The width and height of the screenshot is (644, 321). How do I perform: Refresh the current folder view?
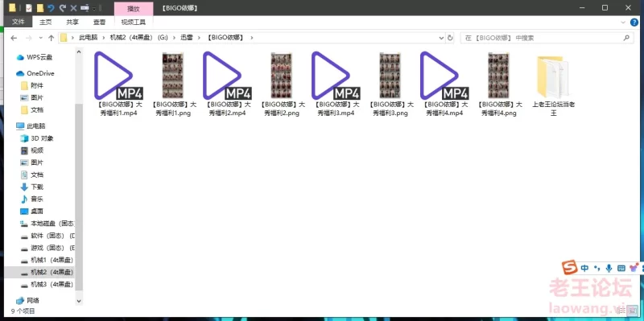click(450, 38)
